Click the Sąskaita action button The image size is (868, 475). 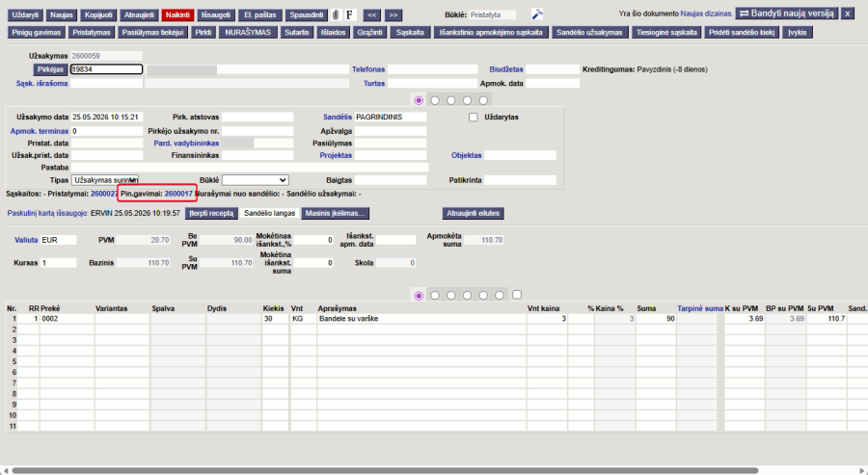(410, 33)
